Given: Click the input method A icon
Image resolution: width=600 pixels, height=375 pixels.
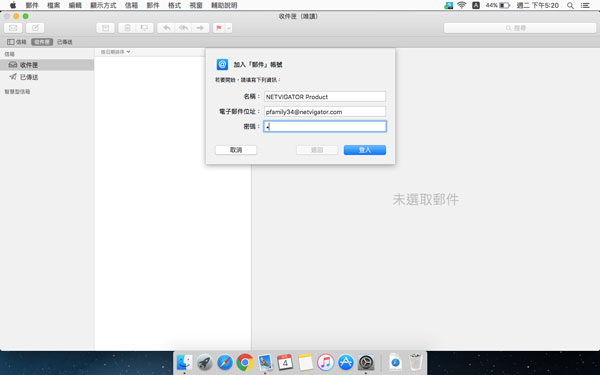Looking at the screenshot, I should (476, 5).
